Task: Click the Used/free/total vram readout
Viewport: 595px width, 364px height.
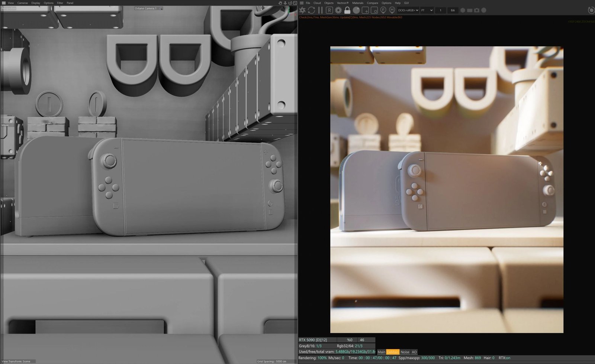Action: point(337,351)
